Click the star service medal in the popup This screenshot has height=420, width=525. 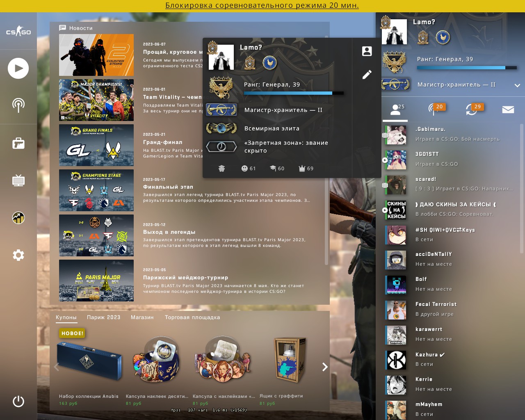coord(249,63)
